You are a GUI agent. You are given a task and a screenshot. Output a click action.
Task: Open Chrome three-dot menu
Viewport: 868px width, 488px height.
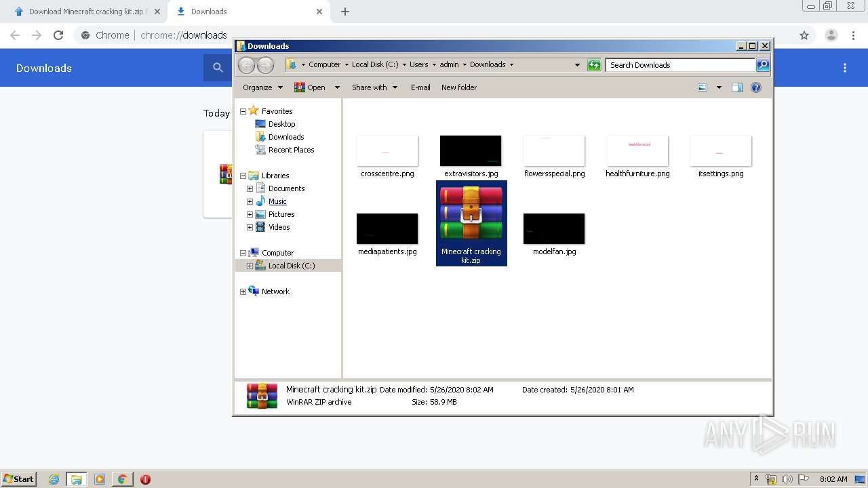pyautogui.click(x=854, y=35)
